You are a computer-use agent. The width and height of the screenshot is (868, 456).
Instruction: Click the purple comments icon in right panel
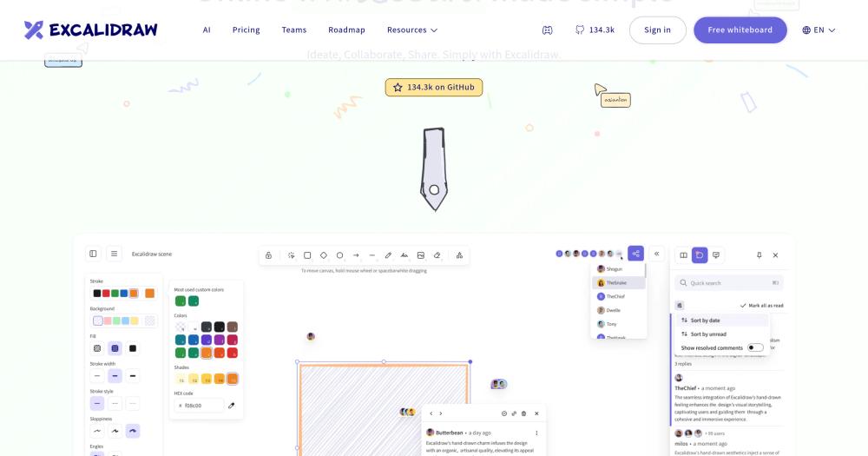(700, 254)
